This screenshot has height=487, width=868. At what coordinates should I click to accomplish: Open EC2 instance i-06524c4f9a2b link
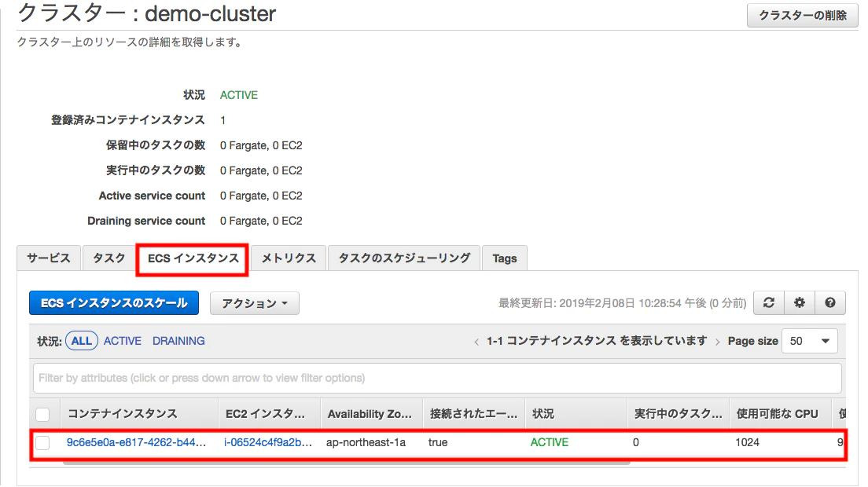268,442
